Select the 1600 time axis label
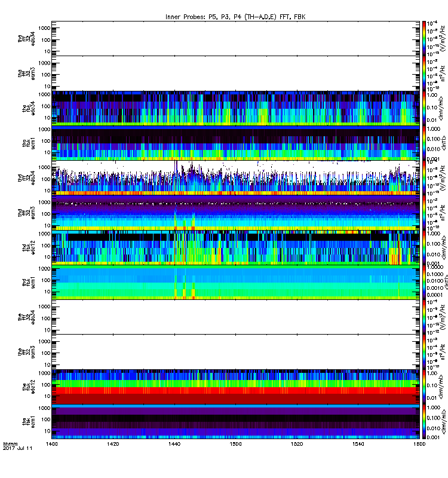 click(x=419, y=444)
